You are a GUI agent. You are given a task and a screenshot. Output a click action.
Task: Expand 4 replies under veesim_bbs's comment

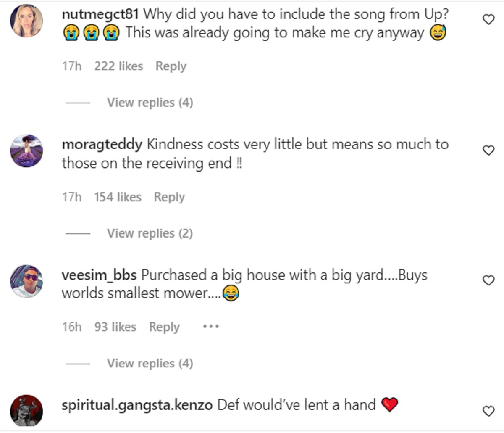pos(150,363)
